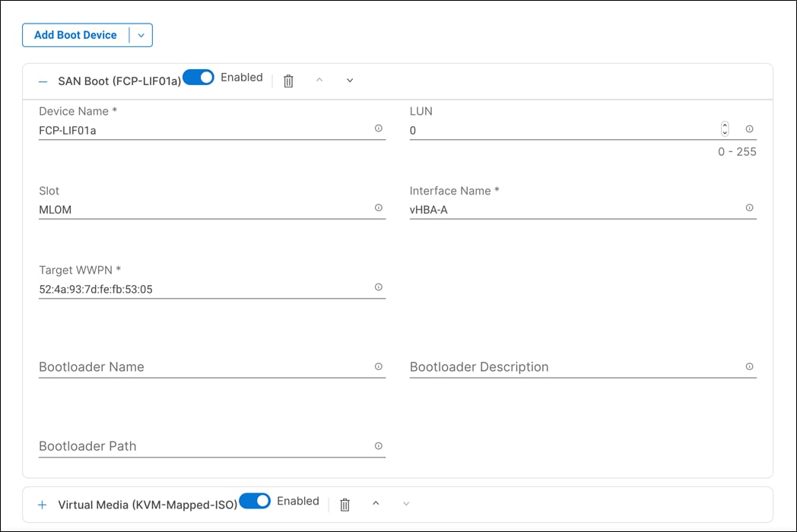Move the SAN Boot device down
Screen dimensions: 797x532
[x=349, y=81]
